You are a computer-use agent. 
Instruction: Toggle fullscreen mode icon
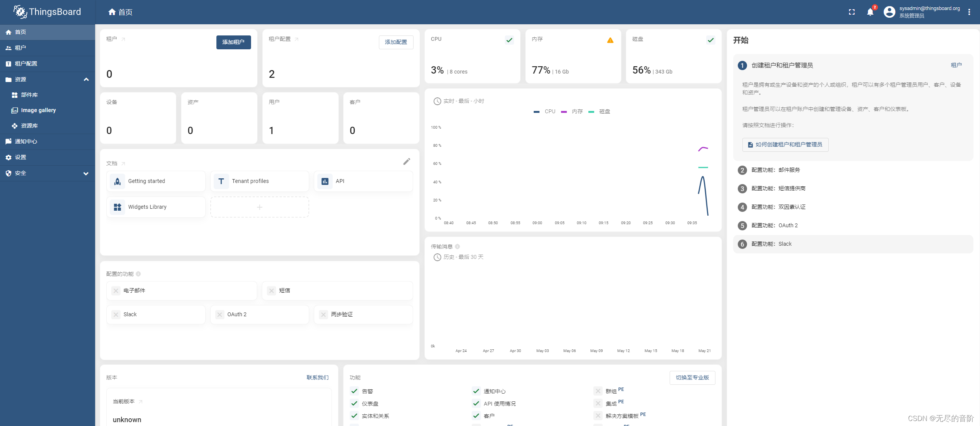(851, 12)
